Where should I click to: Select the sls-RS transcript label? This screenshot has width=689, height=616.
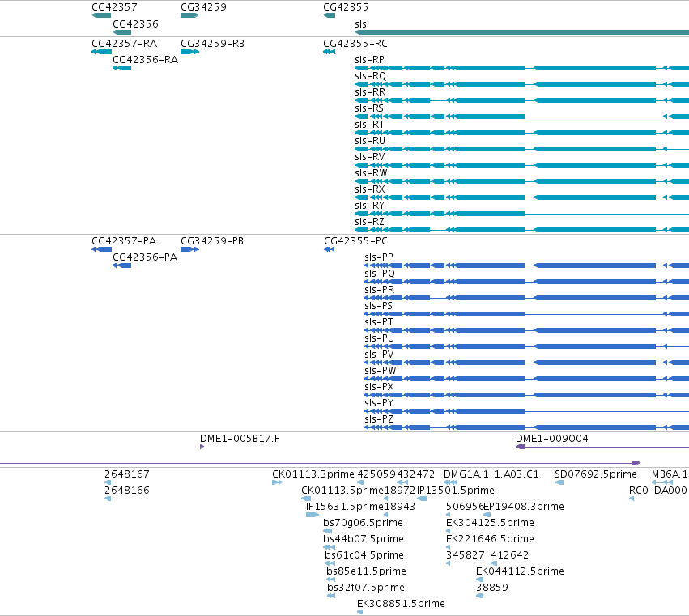tap(369, 108)
